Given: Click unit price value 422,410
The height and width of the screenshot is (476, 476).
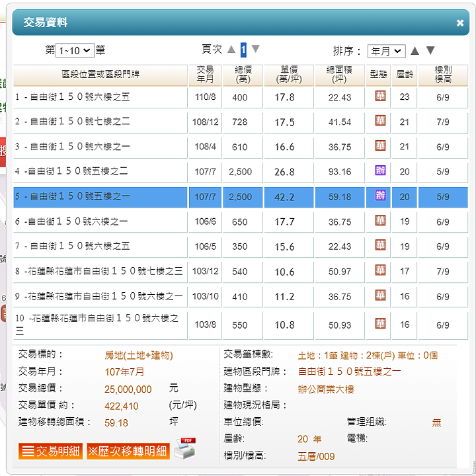Looking at the screenshot, I should [122, 406].
